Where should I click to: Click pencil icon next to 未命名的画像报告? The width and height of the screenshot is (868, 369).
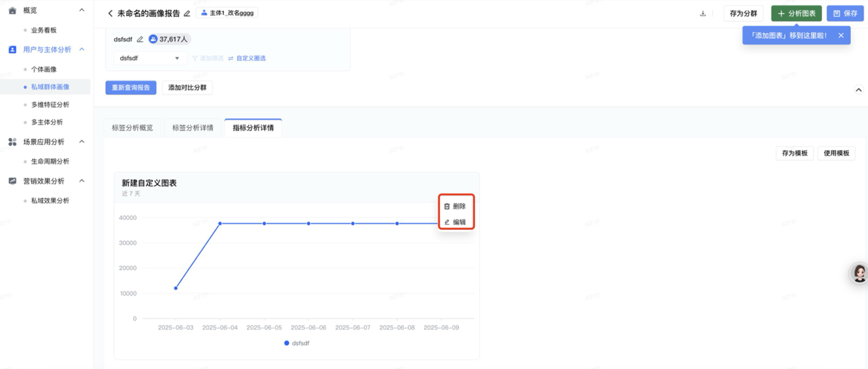click(x=187, y=13)
